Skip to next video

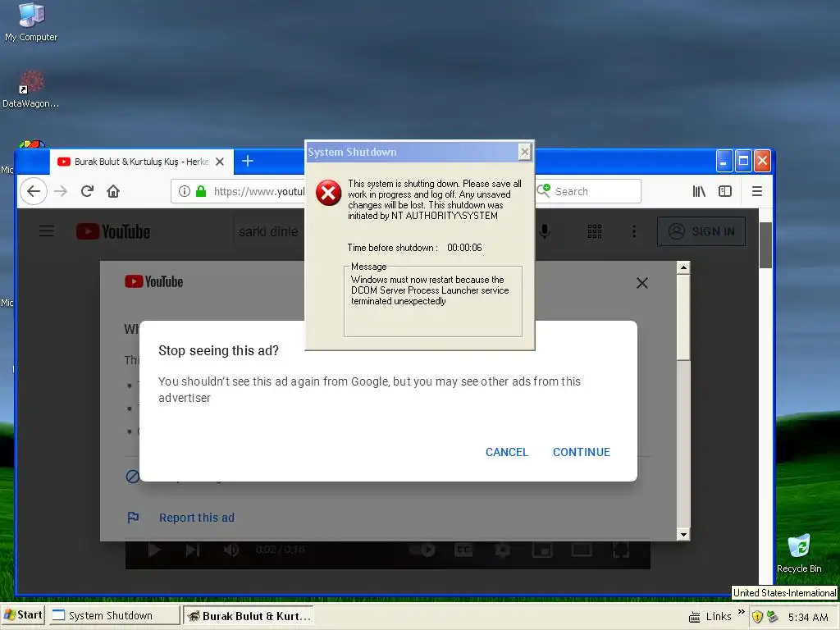(x=193, y=550)
